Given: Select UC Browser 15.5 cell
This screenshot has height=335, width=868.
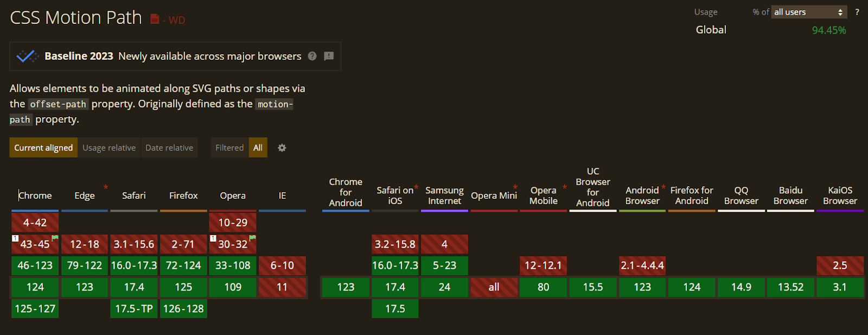Looking at the screenshot, I should pyautogui.click(x=593, y=287).
